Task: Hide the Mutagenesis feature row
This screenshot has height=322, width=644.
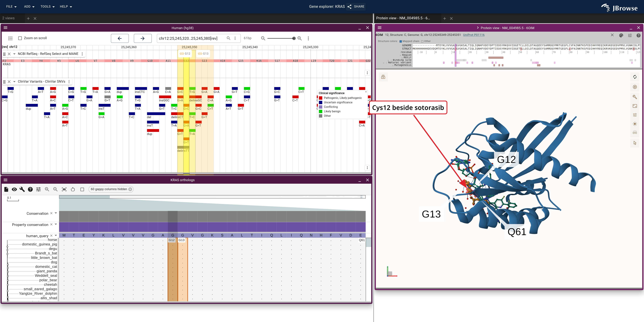Action: tap(393, 66)
